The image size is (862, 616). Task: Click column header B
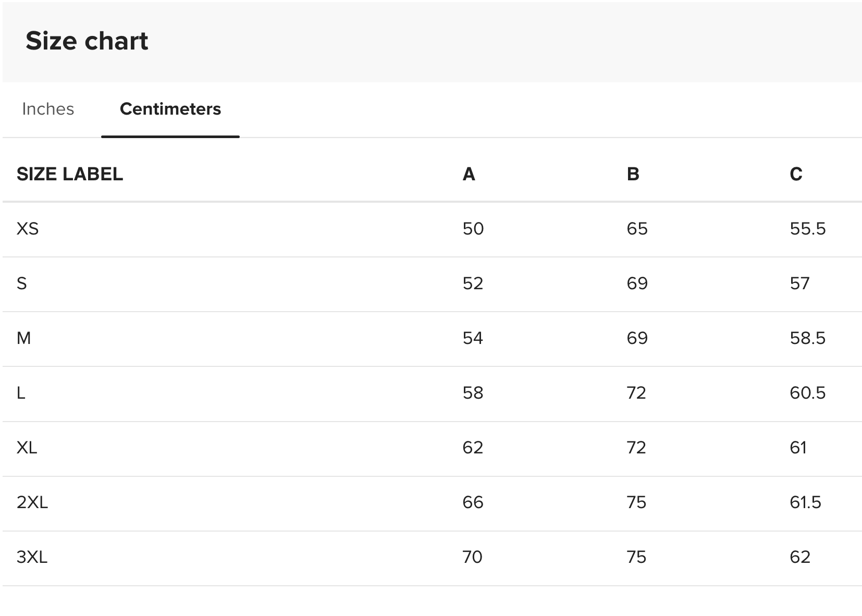click(633, 174)
